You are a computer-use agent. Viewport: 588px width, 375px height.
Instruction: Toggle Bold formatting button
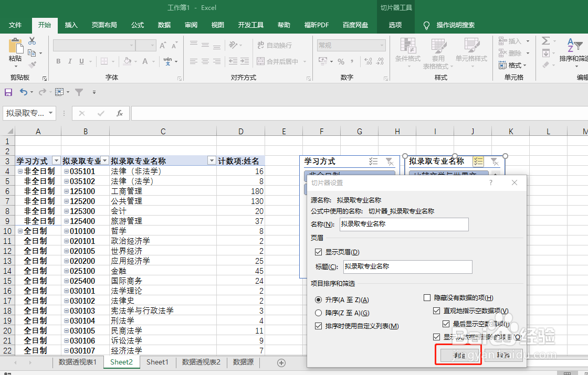58,61
